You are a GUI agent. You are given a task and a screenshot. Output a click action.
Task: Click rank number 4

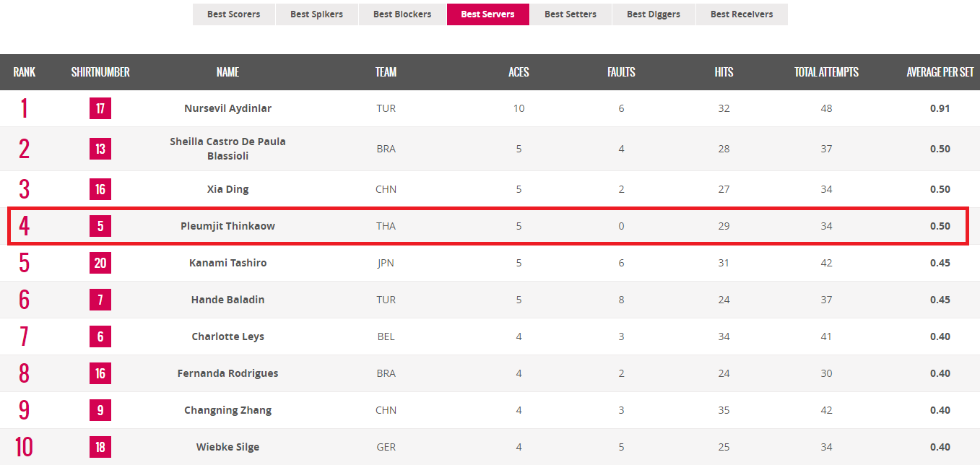click(24, 226)
